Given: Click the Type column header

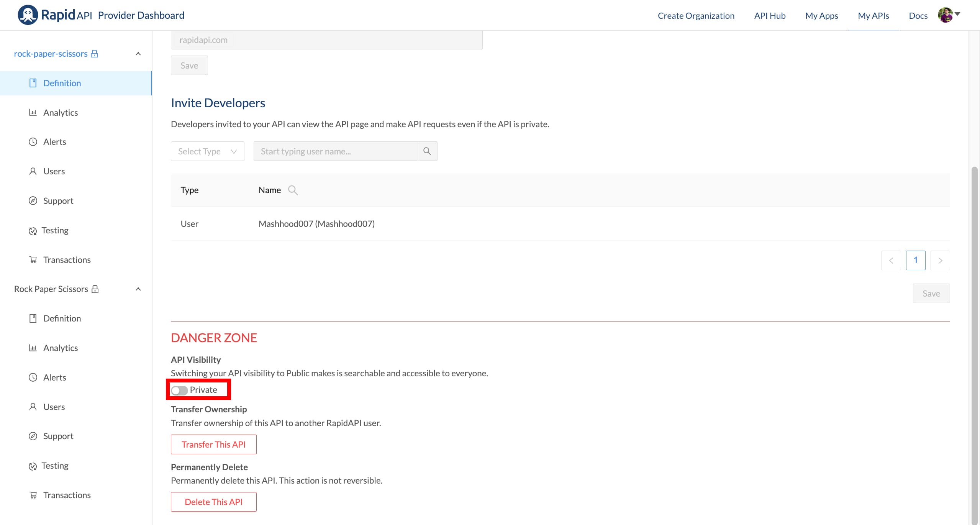Looking at the screenshot, I should tap(189, 190).
